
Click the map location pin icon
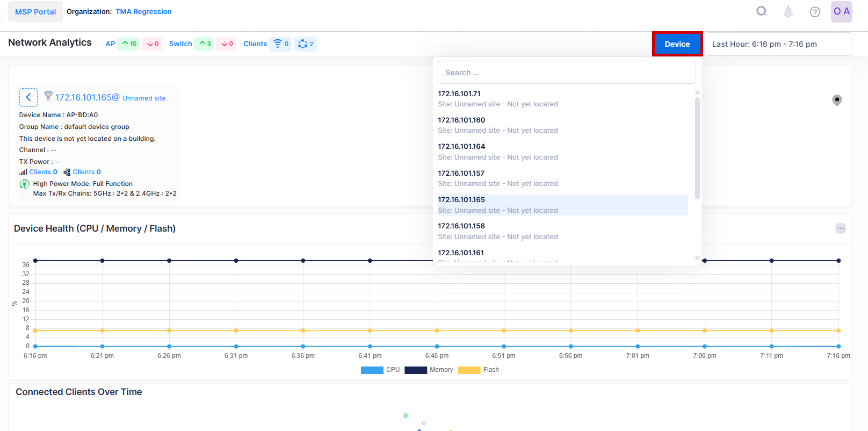click(837, 100)
